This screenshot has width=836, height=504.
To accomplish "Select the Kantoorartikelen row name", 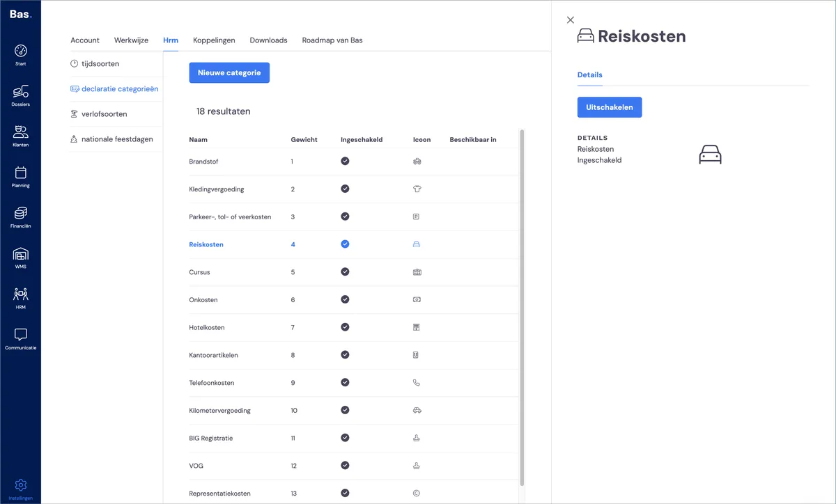I will 213,355.
